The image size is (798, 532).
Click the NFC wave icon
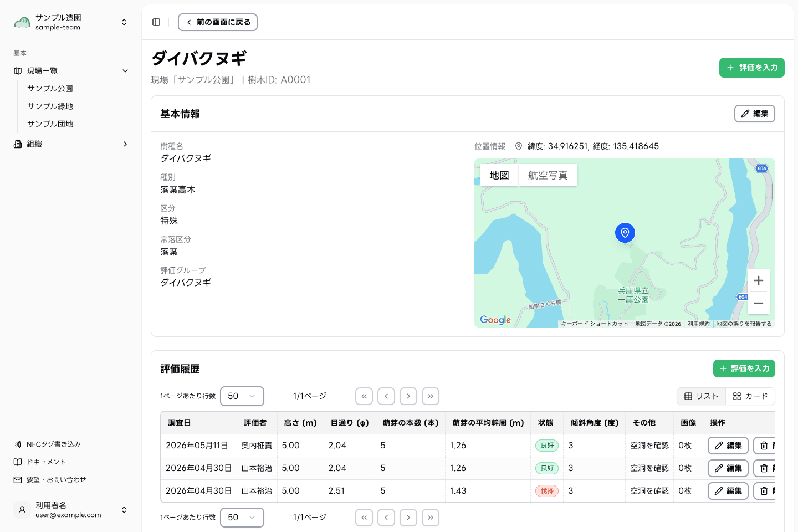pyautogui.click(x=18, y=444)
